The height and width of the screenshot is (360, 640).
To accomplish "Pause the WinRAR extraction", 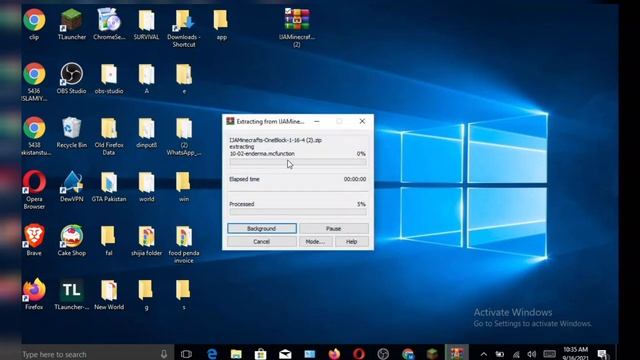I will coord(333,229).
